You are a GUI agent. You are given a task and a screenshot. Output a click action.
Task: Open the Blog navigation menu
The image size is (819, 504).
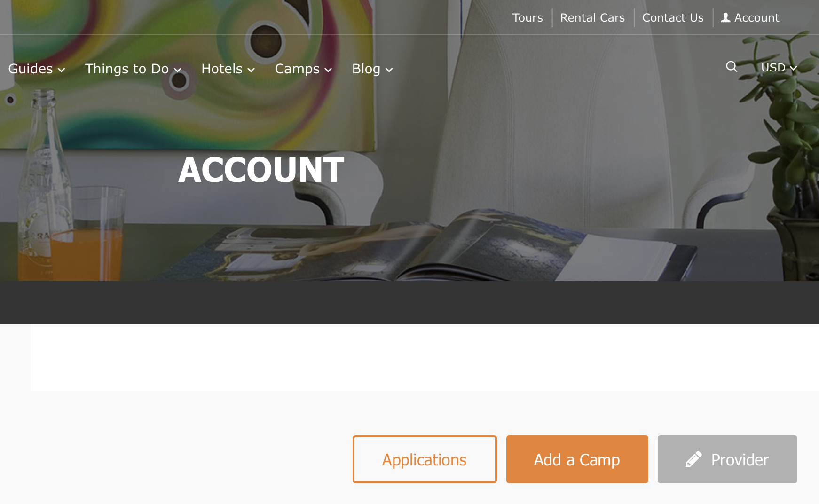pyautogui.click(x=372, y=69)
